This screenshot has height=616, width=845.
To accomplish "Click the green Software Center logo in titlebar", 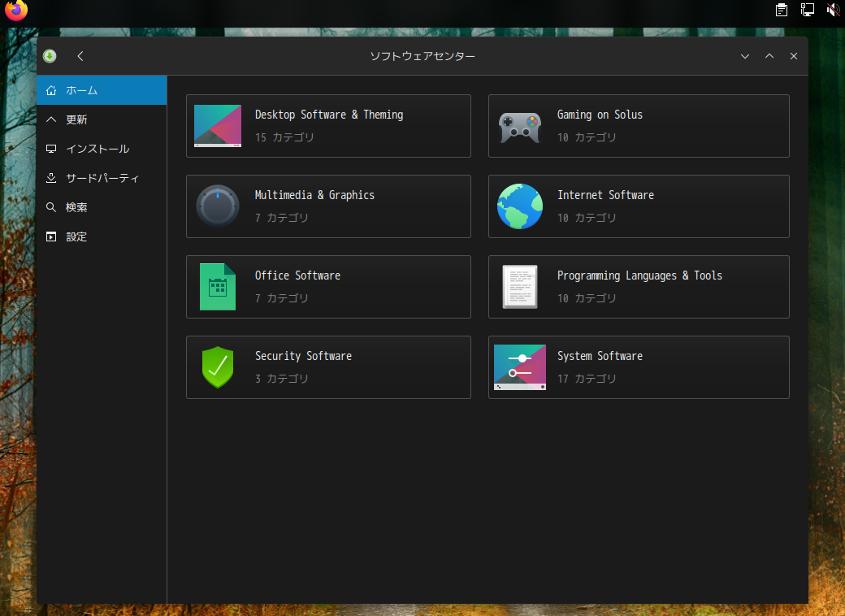I will [x=50, y=56].
